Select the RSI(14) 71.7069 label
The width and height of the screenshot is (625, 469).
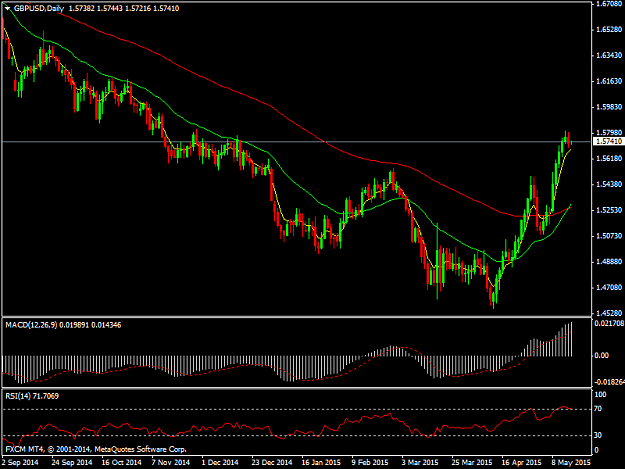tap(32, 396)
